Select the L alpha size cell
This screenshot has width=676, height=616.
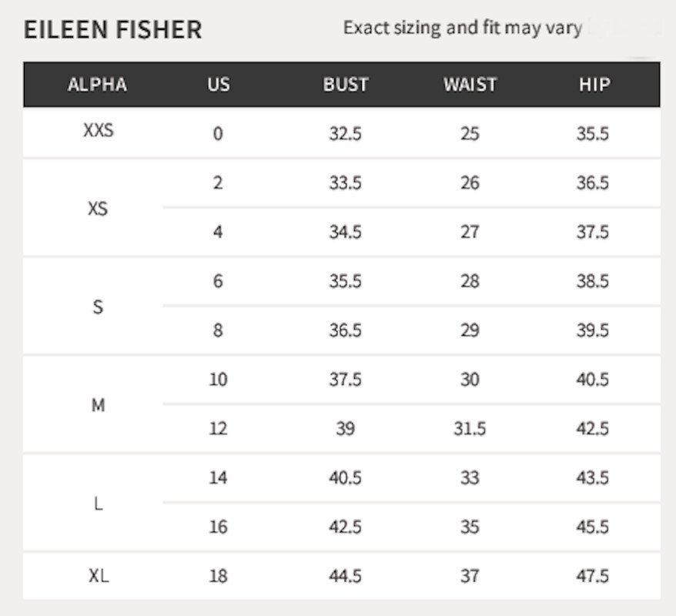click(x=99, y=504)
